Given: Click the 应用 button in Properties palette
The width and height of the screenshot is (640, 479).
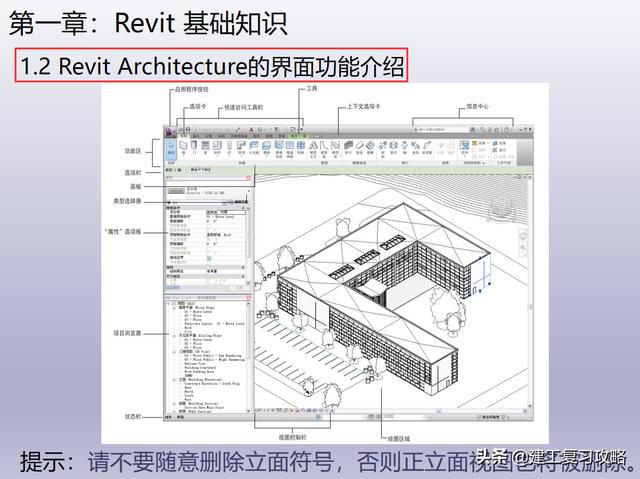Looking at the screenshot, I should 240,287.
